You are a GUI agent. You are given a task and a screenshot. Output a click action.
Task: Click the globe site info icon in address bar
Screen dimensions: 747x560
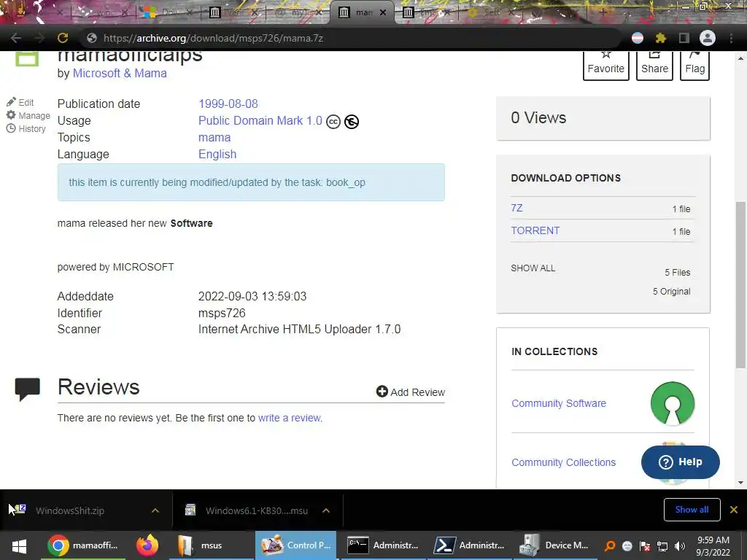click(92, 38)
